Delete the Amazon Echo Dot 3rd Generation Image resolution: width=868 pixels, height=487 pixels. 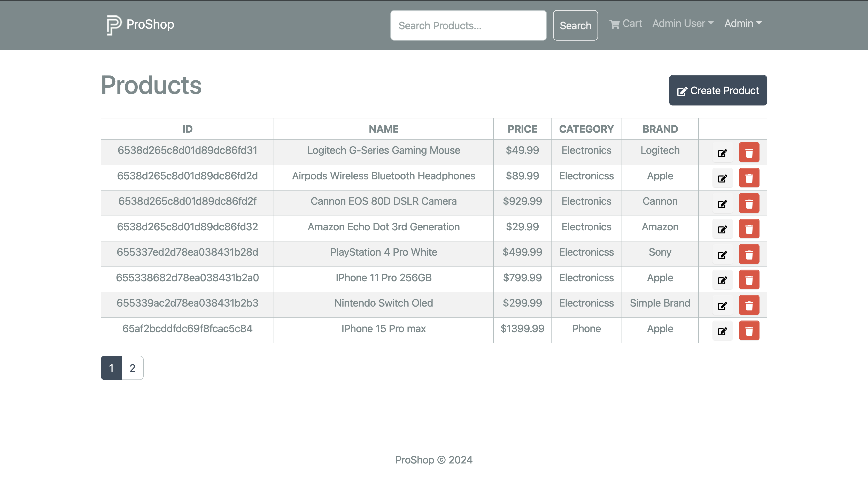pyautogui.click(x=749, y=229)
